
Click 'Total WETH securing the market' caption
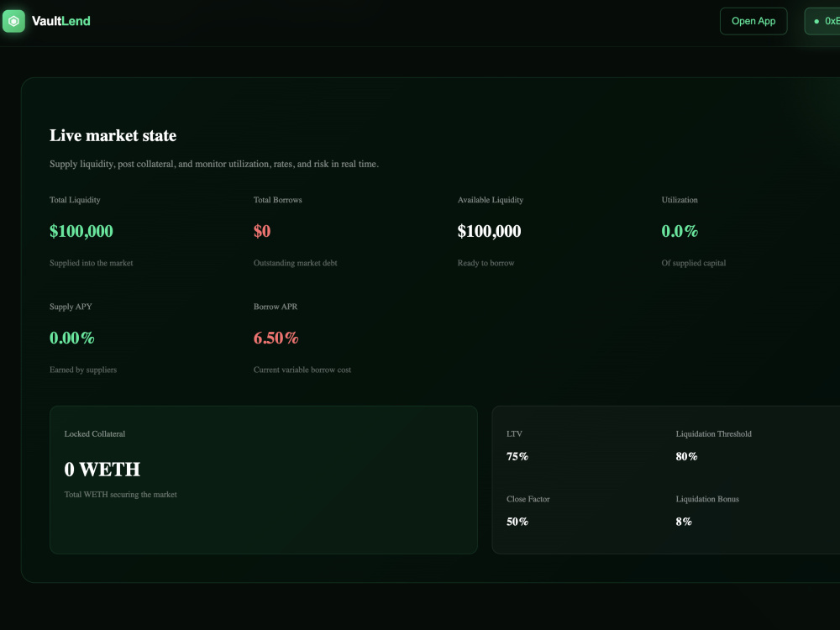pyautogui.click(x=120, y=495)
